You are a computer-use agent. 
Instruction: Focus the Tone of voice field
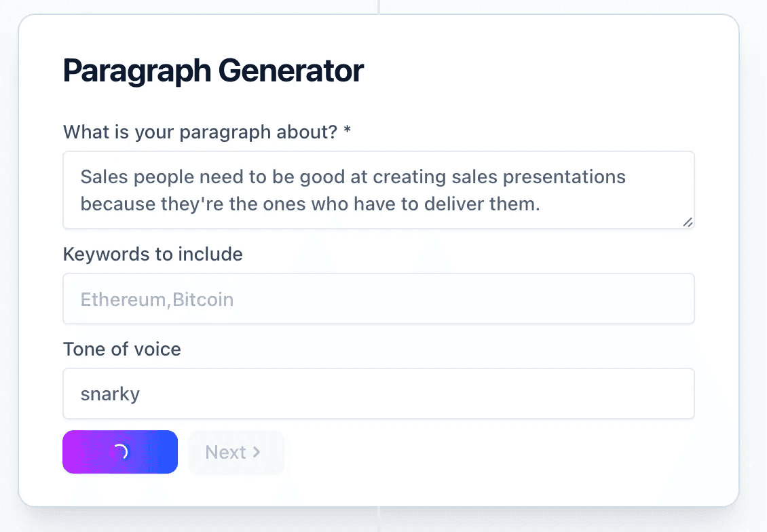[x=378, y=394]
